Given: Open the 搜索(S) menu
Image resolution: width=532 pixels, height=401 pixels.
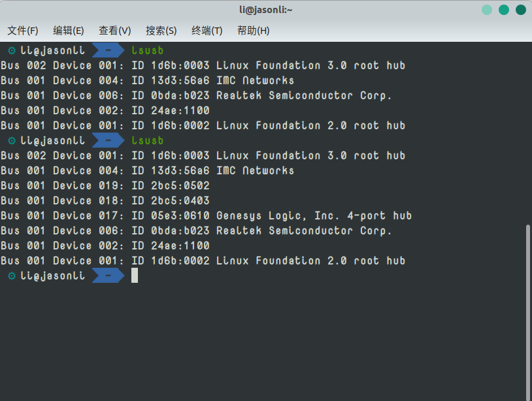Looking at the screenshot, I should [161, 31].
